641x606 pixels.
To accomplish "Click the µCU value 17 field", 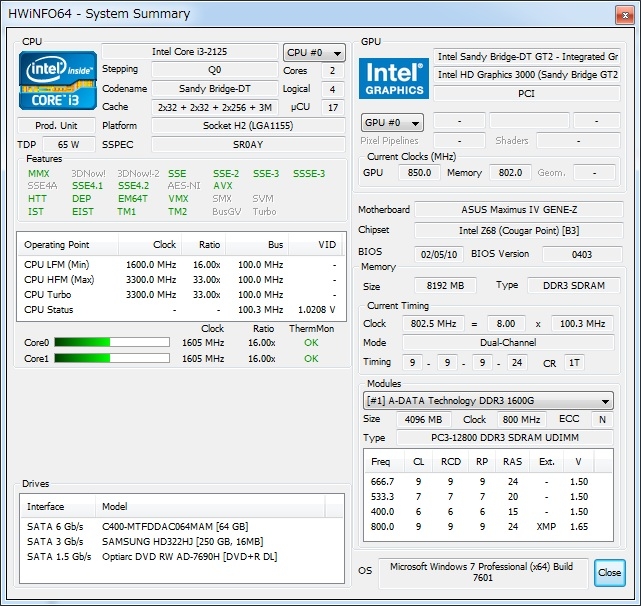I will [332, 108].
